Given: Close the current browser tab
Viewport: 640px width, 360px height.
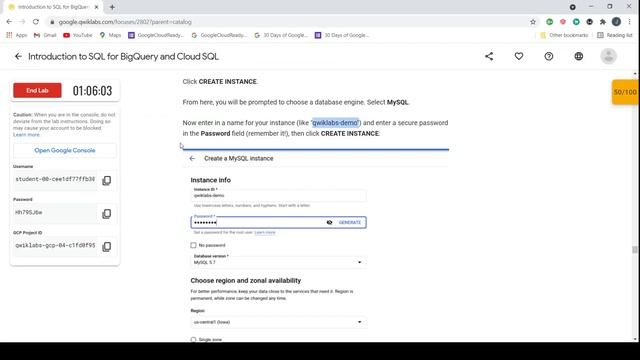Looking at the screenshot, I should click(x=97, y=7).
